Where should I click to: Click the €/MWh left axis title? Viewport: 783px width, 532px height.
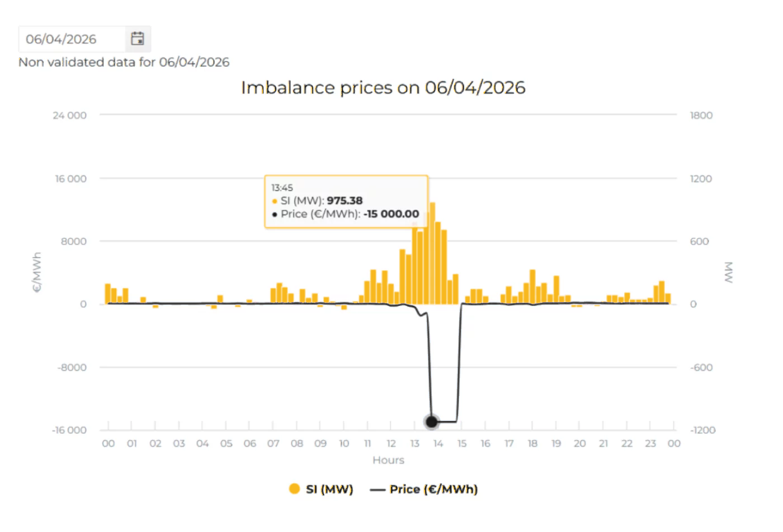click(x=37, y=272)
